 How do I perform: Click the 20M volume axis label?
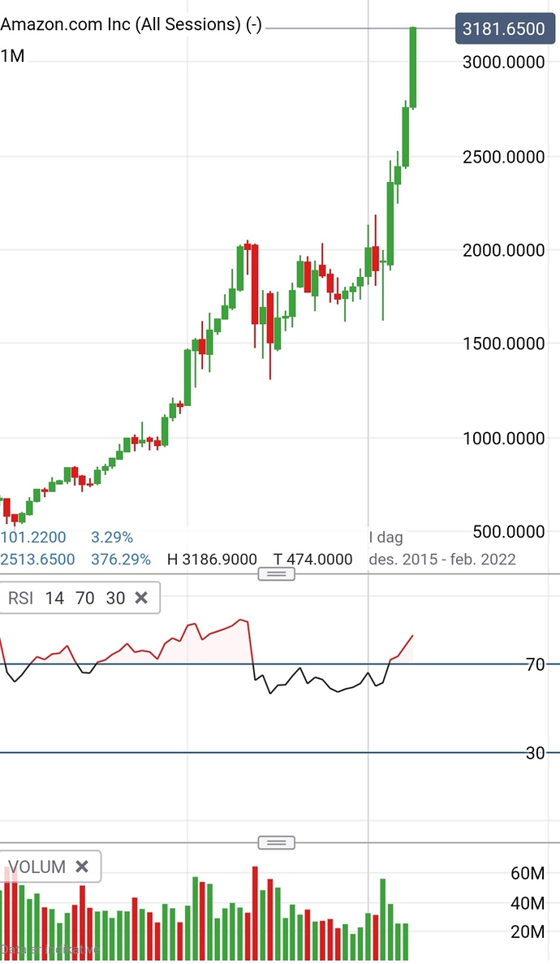[528, 932]
